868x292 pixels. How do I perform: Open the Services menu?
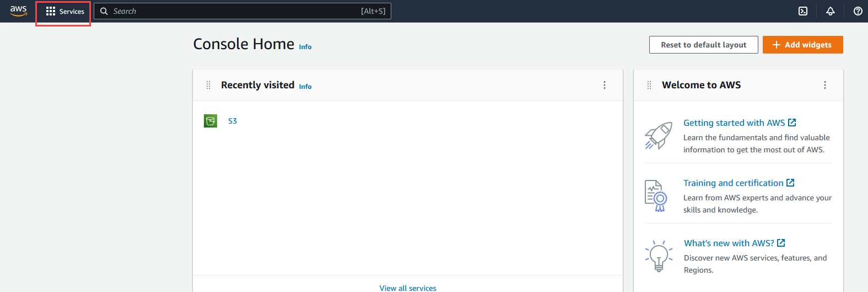click(65, 11)
